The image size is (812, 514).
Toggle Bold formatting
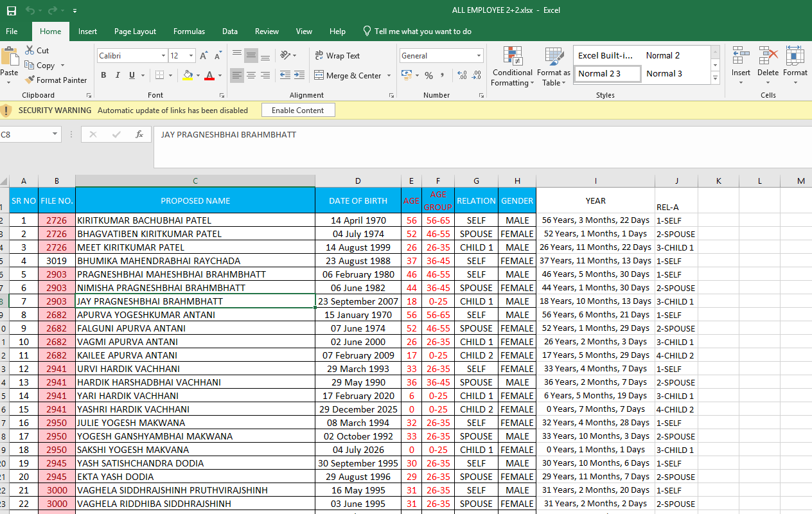(x=103, y=75)
